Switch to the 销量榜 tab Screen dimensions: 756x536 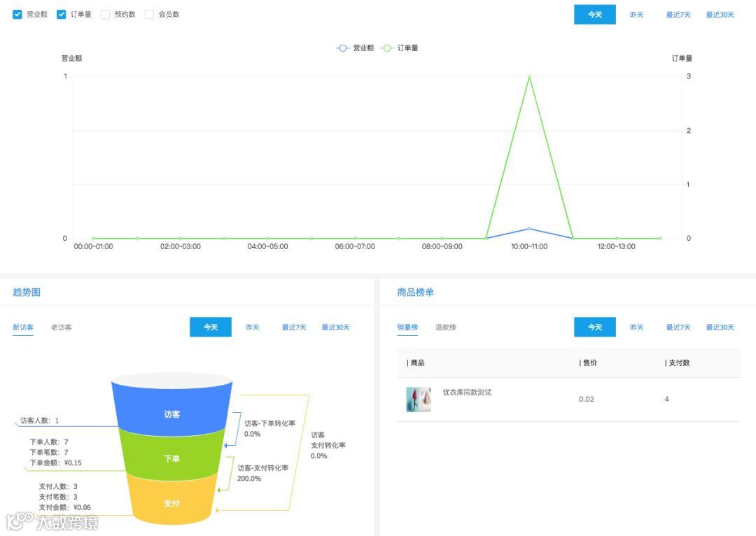(x=407, y=327)
